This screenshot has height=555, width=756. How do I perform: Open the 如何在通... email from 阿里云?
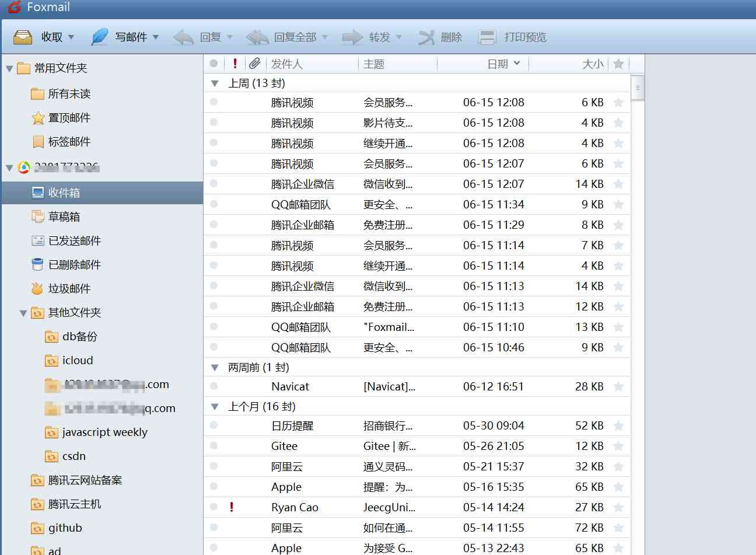[417, 528]
